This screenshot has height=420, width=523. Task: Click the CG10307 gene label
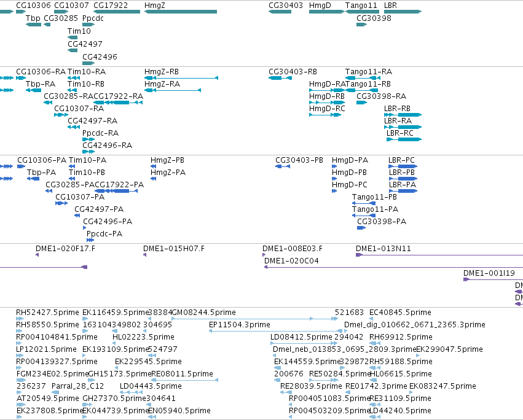71,6
